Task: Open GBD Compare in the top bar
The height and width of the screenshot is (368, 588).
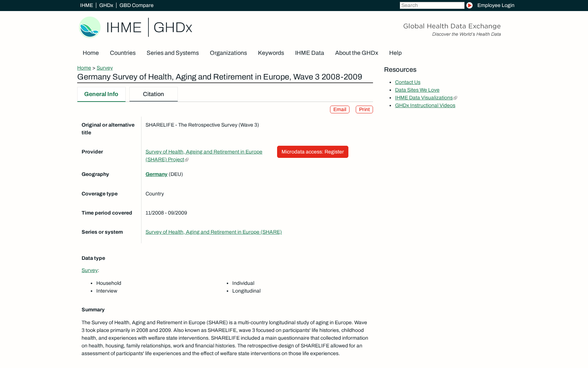Action: click(136, 5)
